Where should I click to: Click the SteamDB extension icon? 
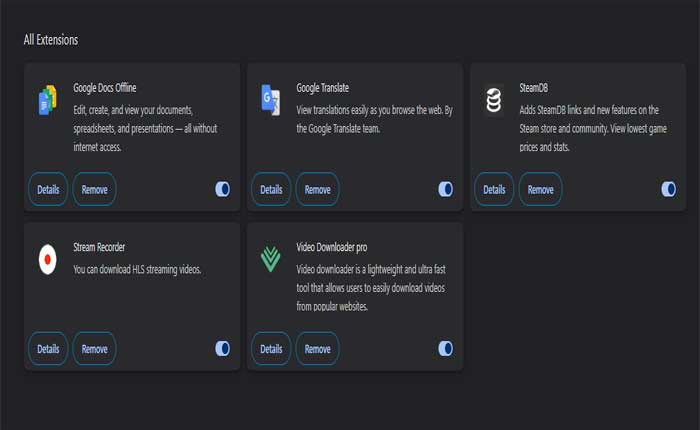point(494,100)
